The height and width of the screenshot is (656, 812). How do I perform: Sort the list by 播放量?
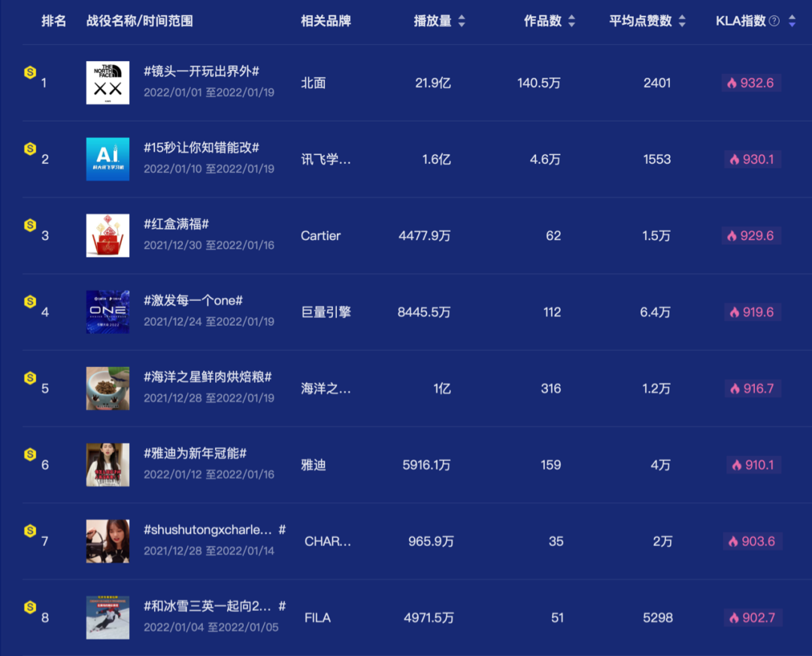tap(462, 21)
